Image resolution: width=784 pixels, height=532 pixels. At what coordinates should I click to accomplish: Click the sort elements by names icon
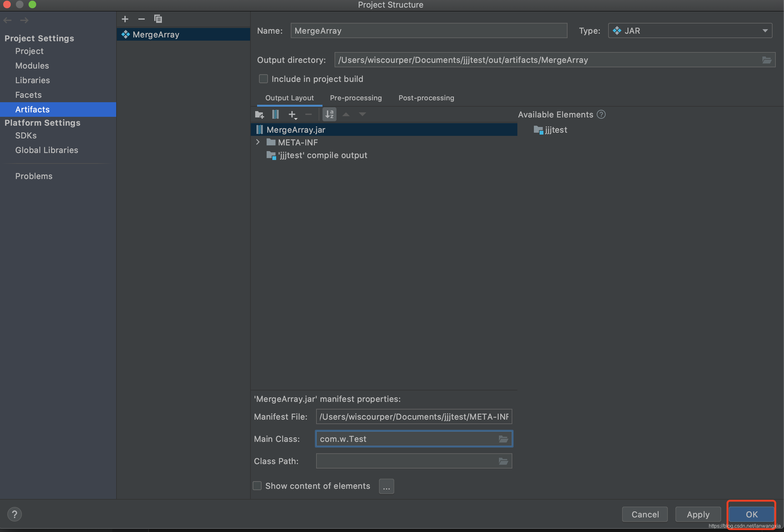pos(329,114)
